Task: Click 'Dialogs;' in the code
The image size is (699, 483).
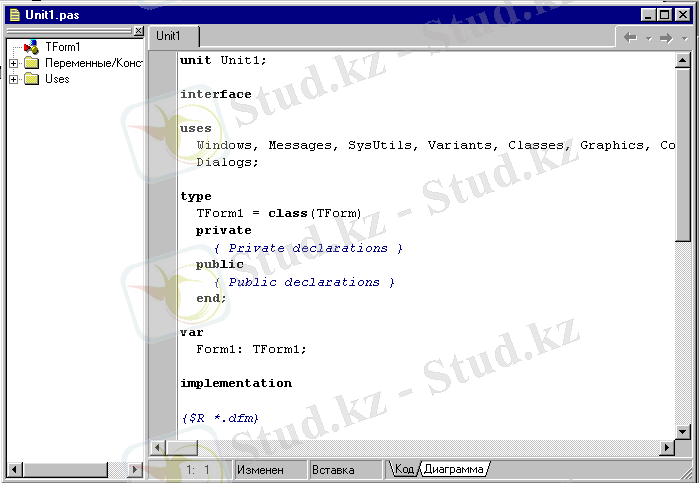Action: pyautogui.click(x=227, y=162)
